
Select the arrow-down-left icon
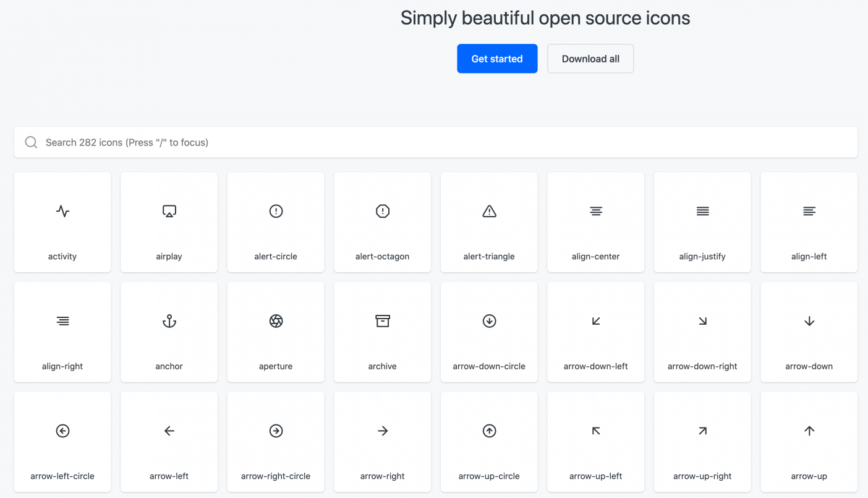click(x=595, y=321)
